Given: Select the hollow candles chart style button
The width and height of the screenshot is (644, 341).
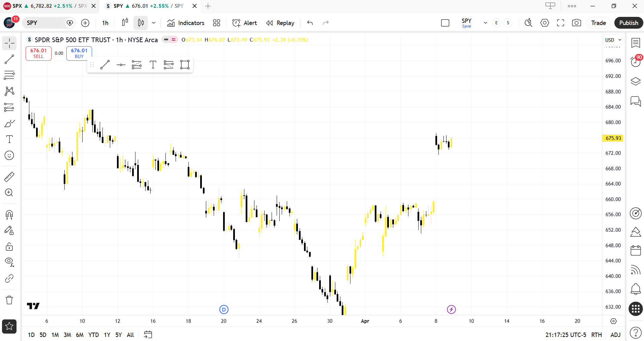Looking at the screenshot, I should coord(141,23).
